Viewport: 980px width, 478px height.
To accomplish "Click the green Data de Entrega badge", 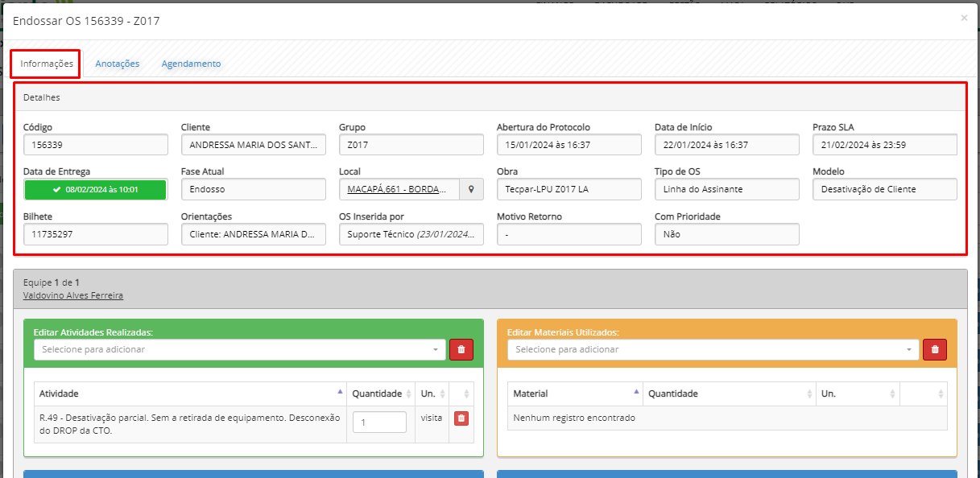I will point(95,189).
